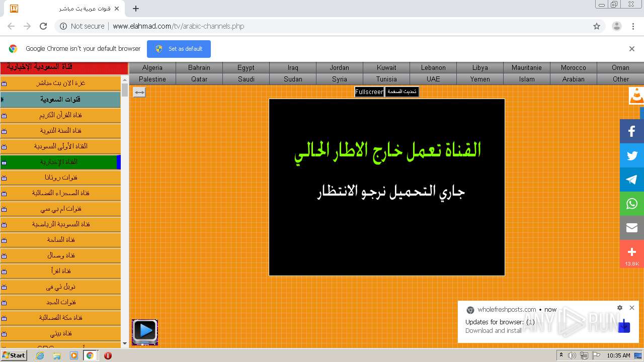
Task: Open the Palestine tab
Action: click(x=152, y=79)
